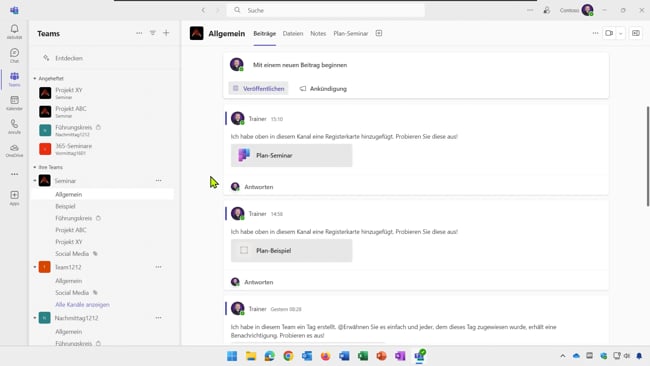Collapse the Team1212 channel list
Viewport: 650px width, 366px height.
[x=35, y=267]
